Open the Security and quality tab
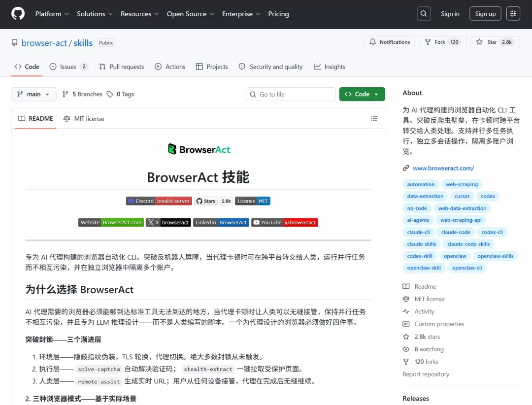This screenshot has height=405, width=532. click(x=270, y=67)
